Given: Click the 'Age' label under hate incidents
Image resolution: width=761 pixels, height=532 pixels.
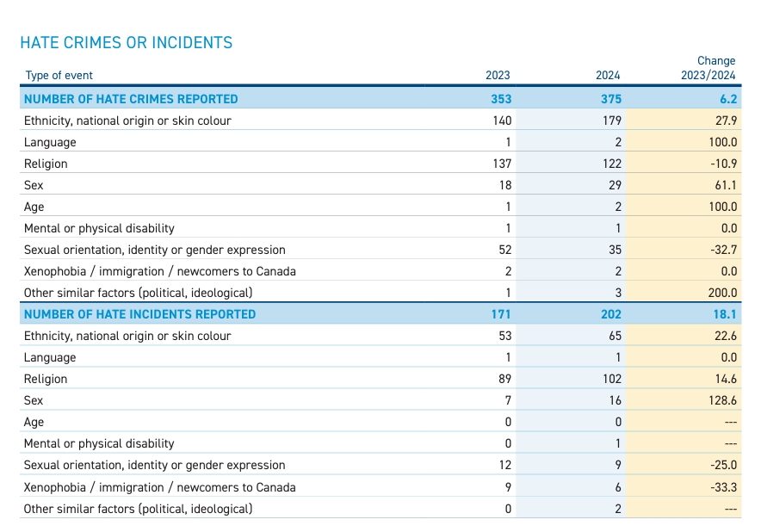Looking at the screenshot, I should coord(34,423).
